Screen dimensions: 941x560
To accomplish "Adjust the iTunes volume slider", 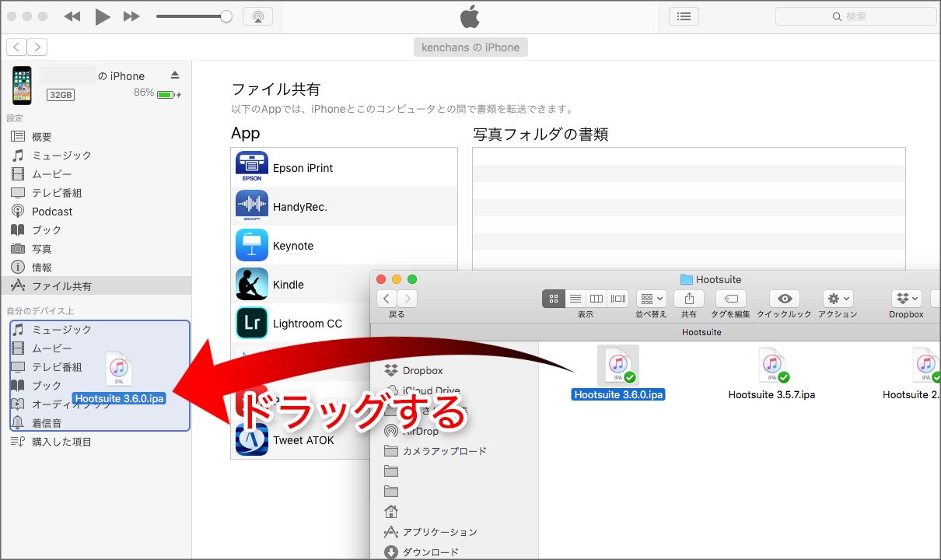I will [x=194, y=16].
